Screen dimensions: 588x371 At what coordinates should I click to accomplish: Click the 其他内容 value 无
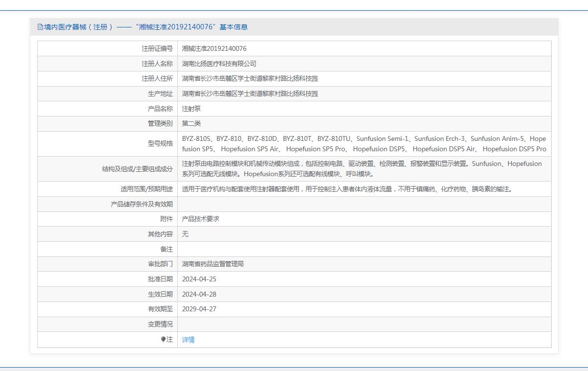point(185,234)
